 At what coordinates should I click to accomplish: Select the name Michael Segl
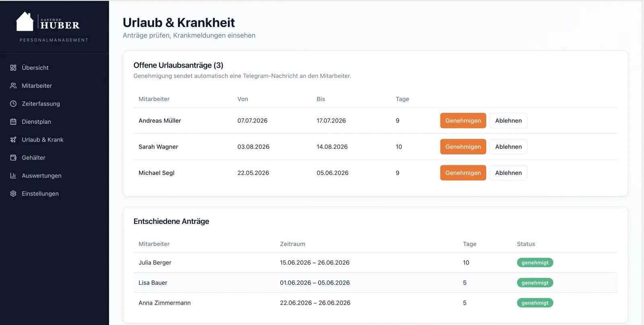(157, 173)
